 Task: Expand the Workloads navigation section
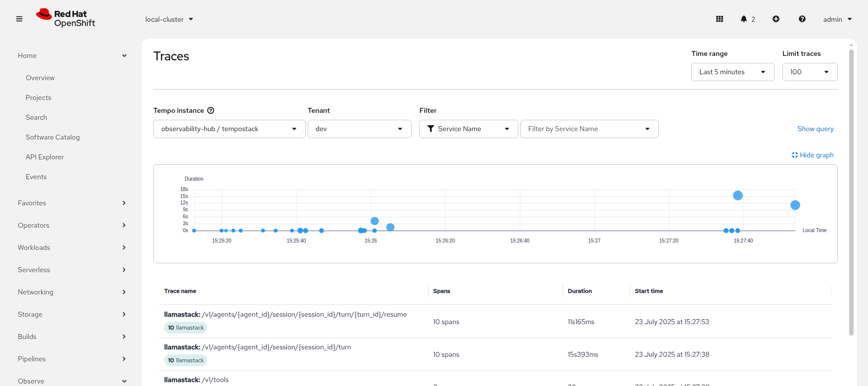click(x=72, y=247)
